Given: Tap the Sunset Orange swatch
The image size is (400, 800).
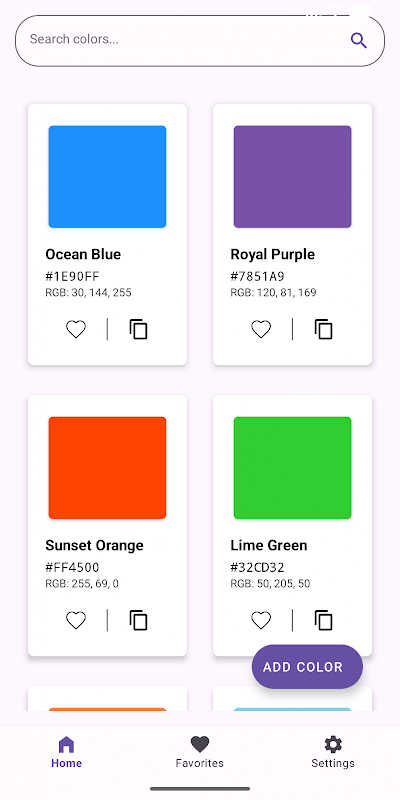Looking at the screenshot, I should pos(107,468).
